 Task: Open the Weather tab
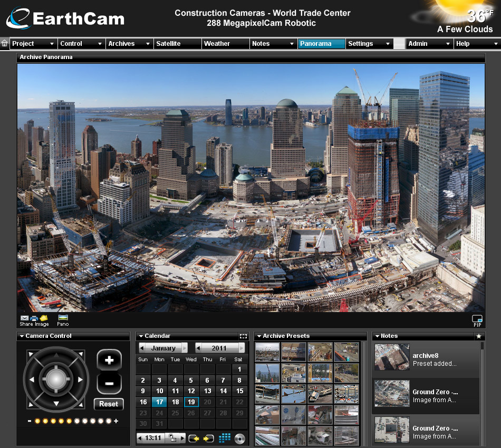click(x=225, y=43)
